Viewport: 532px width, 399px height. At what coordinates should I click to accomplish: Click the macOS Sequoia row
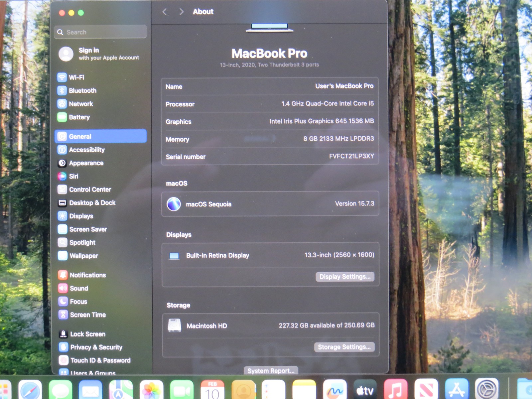[270, 204]
